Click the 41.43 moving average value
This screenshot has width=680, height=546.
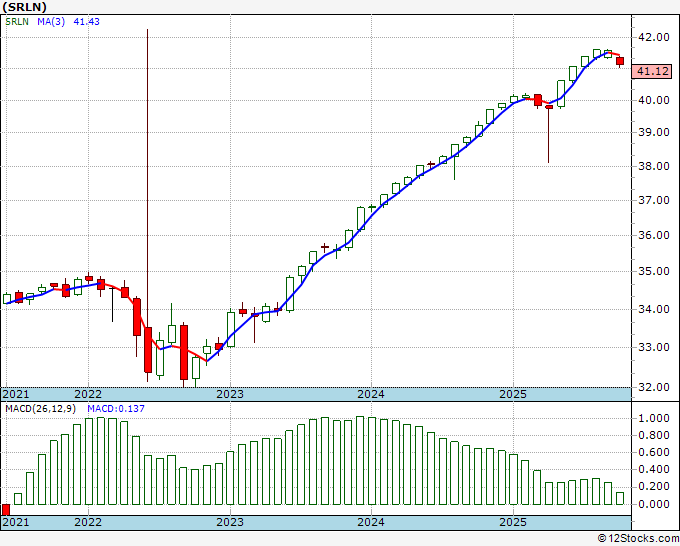[86, 22]
